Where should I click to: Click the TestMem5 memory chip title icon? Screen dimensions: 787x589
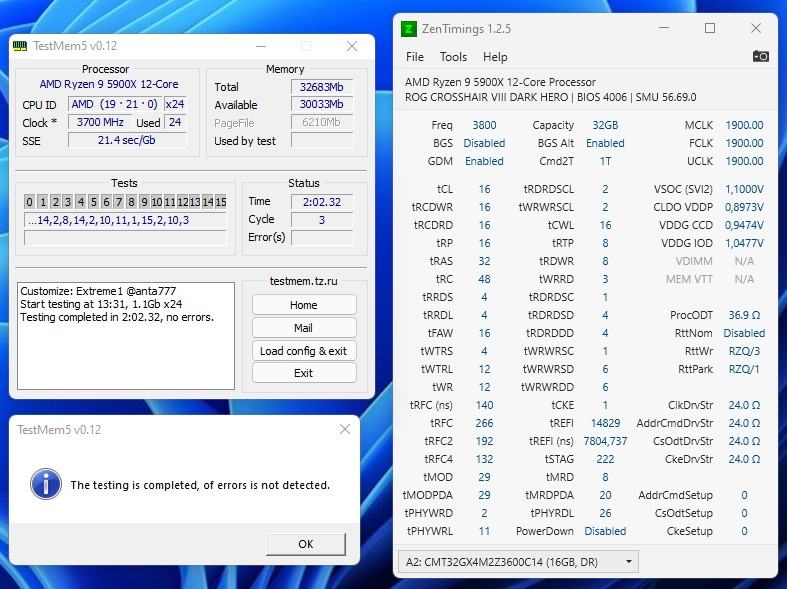tap(20, 46)
